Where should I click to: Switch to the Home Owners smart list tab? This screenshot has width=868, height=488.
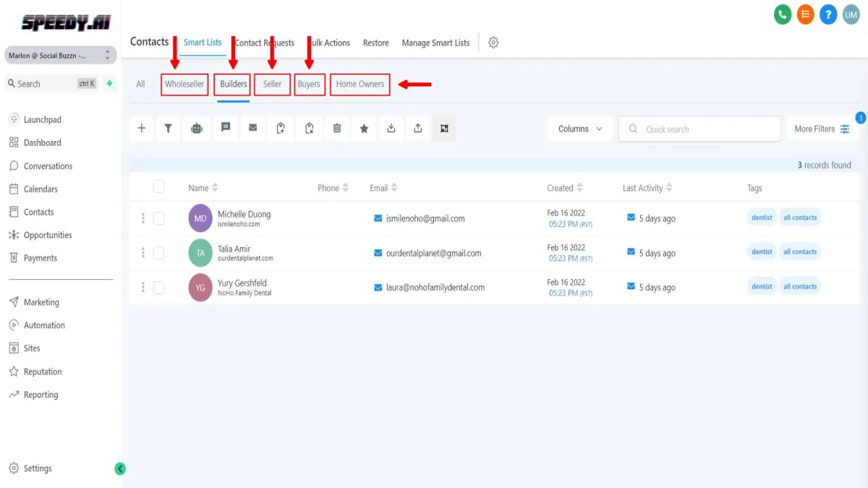pos(360,84)
